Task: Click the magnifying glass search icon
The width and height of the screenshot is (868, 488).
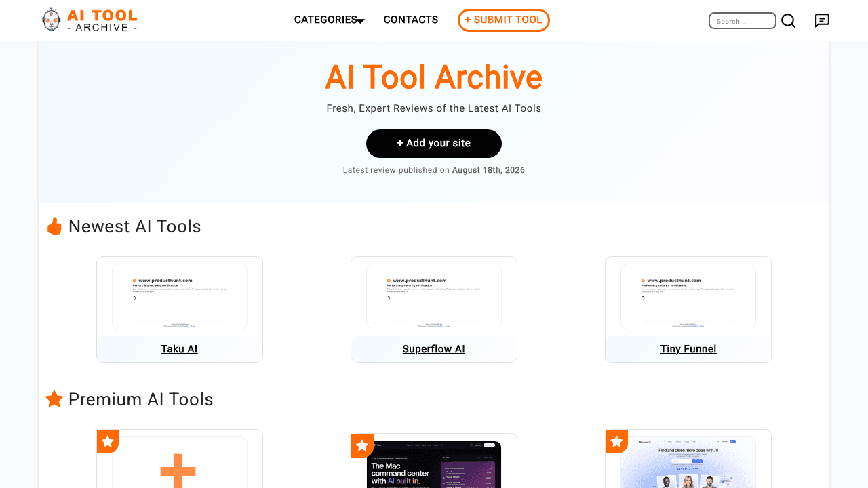Action: coord(788,21)
